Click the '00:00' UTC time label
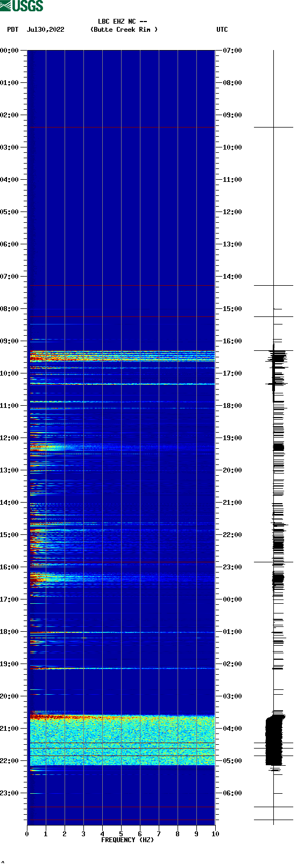 click(x=232, y=599)
